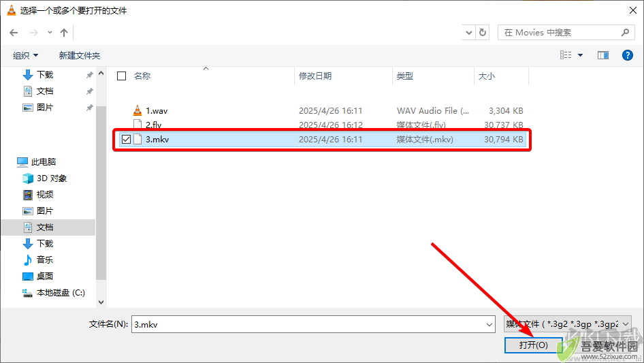
Task: Open the recent locations chevron
Action: click(x=50, y=33)
